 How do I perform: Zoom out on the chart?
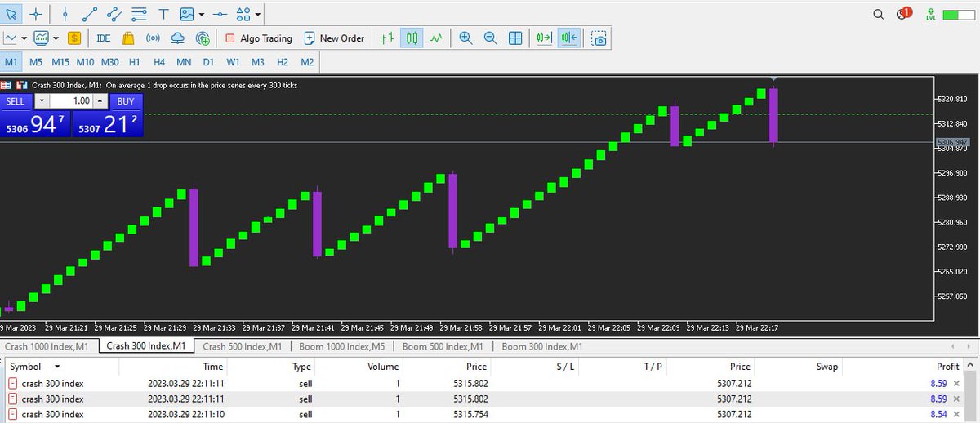[x=490, y=38]
